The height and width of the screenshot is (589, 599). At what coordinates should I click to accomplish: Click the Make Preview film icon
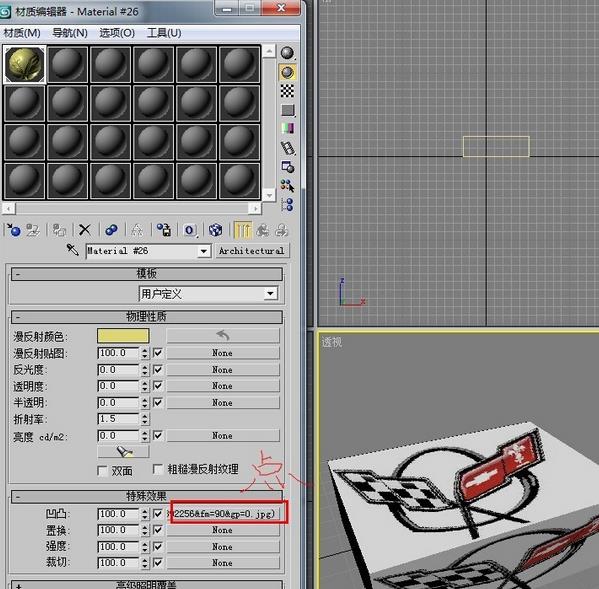click(288, 148)
